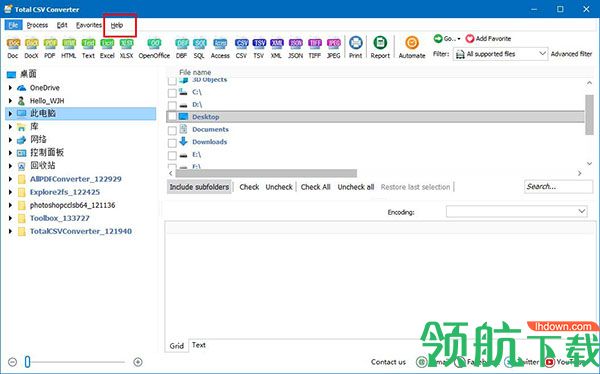
Task: Click the Search input field
Action: coord(558,186)
